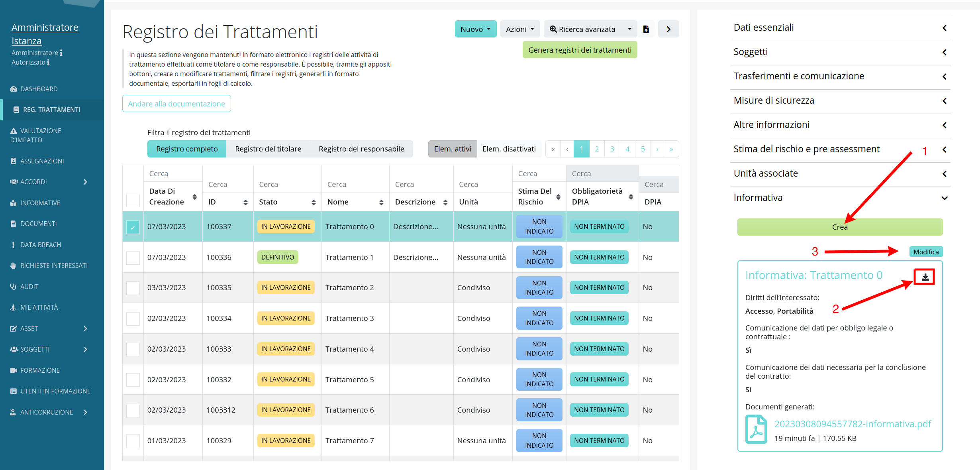Click Andare alla documentazione button

coord(176,104)
